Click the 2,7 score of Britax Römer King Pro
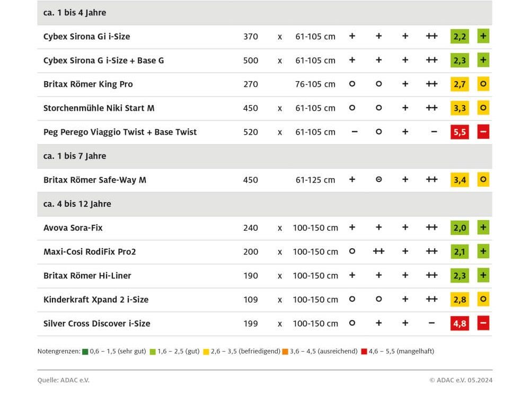Screen dimensions: 530x420 460,84
